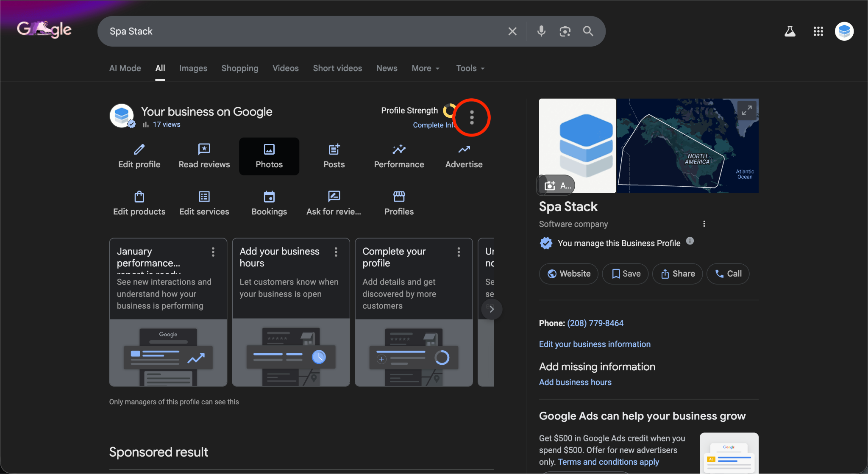Click the Edit profile pencil icon
Image resolution: width=868 pixels, height=474 pixels.
point(139,149)
